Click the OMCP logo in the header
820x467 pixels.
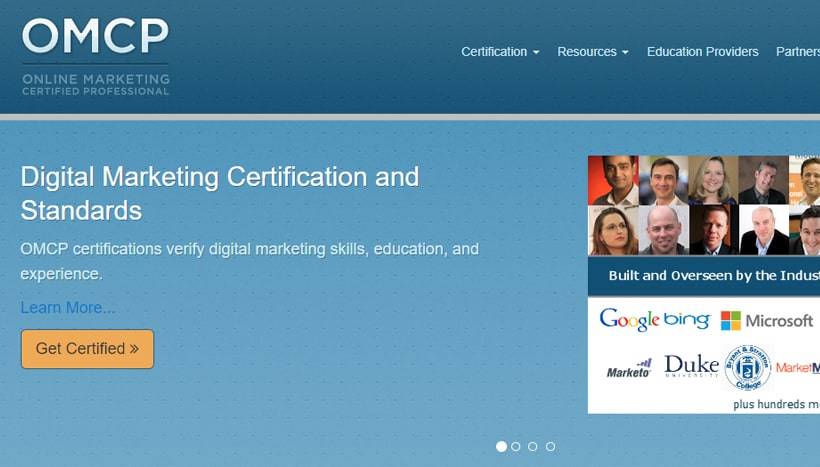click(96, 55)
